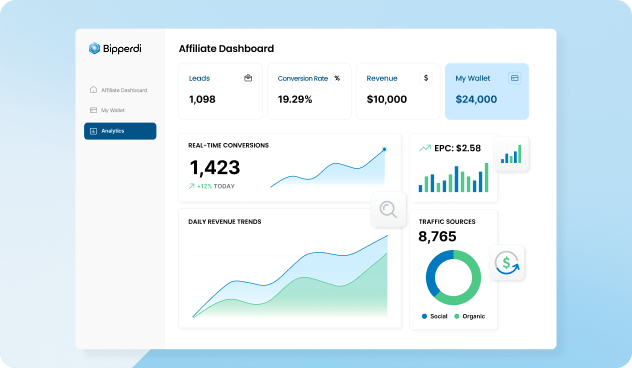The height and width of the screenshot is (368, 632).
Task: Click the floating magnifier search icon
Action: [388, 209]
